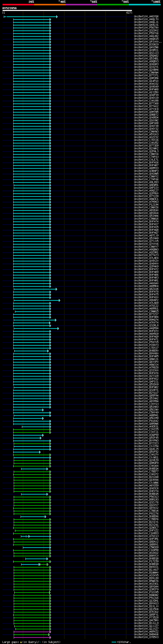The height and width of the screenshot is (644, 163).
Task: Select hit label UniRef100_P09973
Action: click(146, 345)
